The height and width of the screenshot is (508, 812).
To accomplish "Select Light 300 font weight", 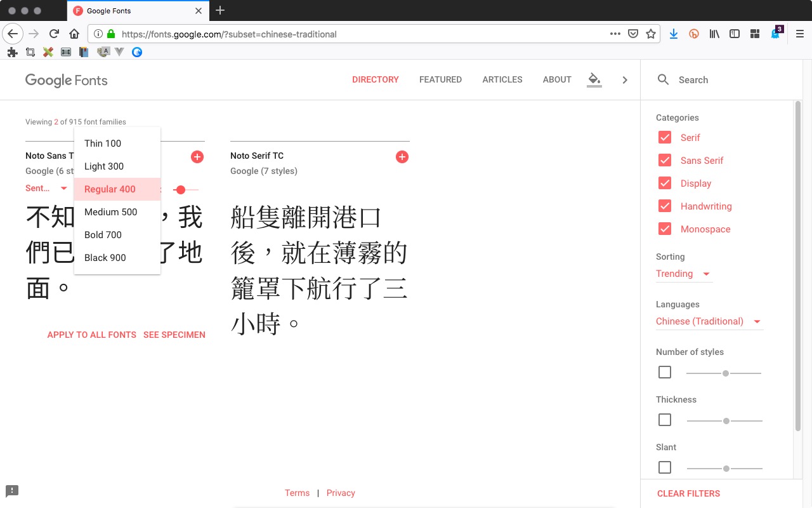I will [x=117, y=166].
